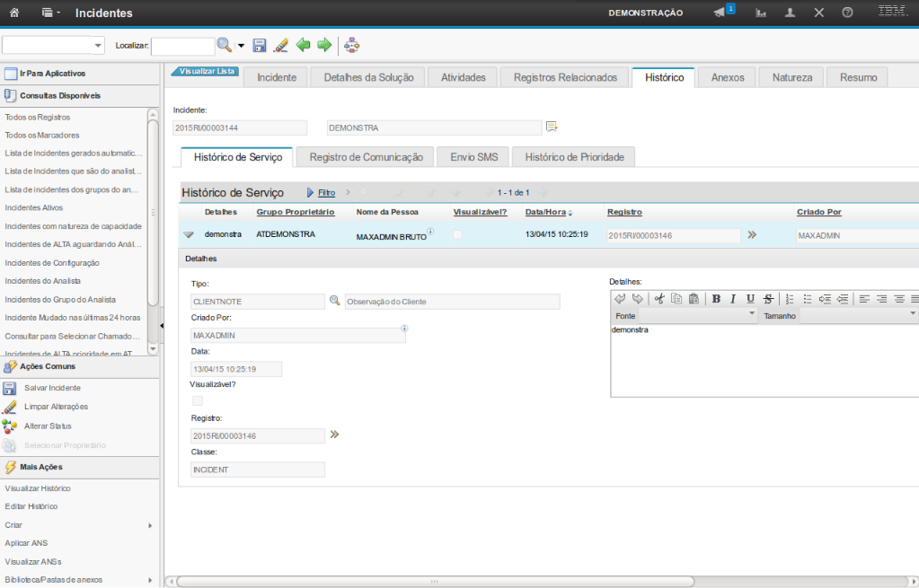Collapse the demonstra row details arrow

189,234
